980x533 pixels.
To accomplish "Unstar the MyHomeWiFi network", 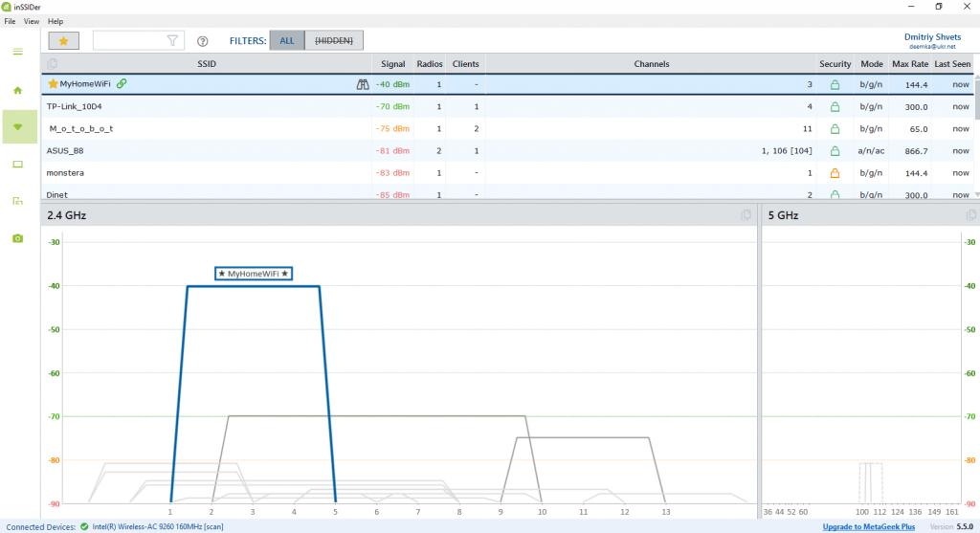I will coord(54,84).
